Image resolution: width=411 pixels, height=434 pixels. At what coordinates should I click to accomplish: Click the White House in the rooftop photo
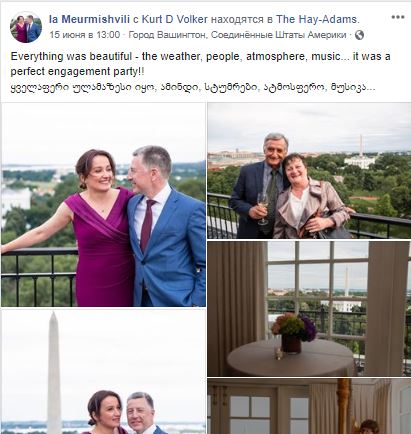pos(360,161)
